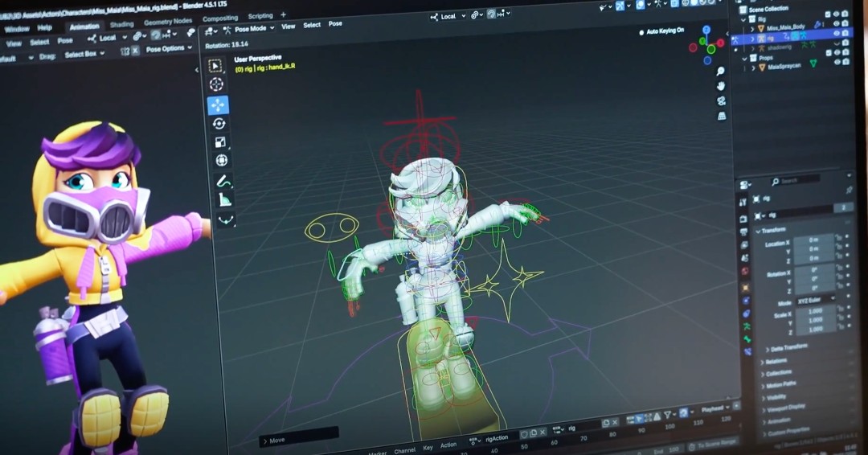Toggle the Props collection exclude checkbox
The image size is (868, 455).
pyautogui.click(x=828, y=53)
